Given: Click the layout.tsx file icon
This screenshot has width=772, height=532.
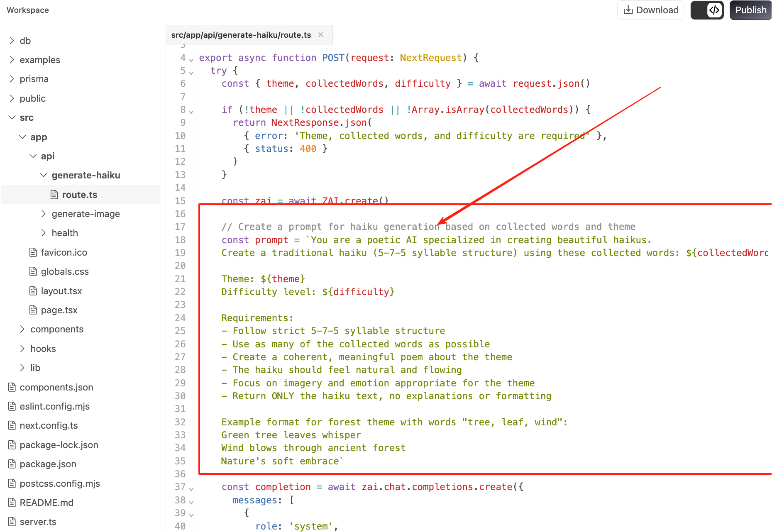Looking at the screenshot, I should click(33, 291).
